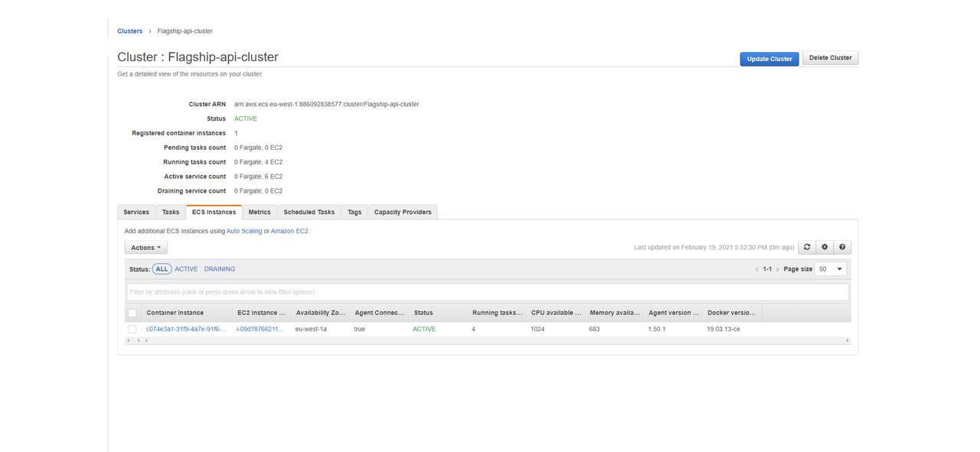The width and height of the screenshot is (980, 452).
Task: Select the 683 memory available cell
Action: click(595, 329)
